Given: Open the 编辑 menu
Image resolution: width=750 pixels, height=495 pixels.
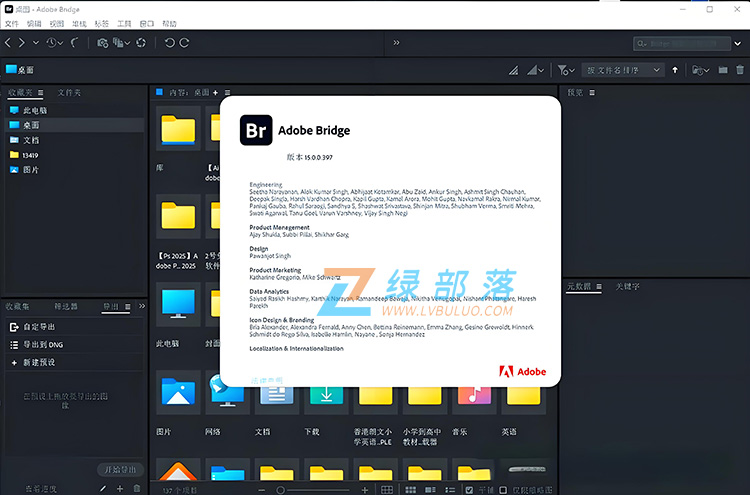Looking at the screenshot, I should (x=34, y=23).
